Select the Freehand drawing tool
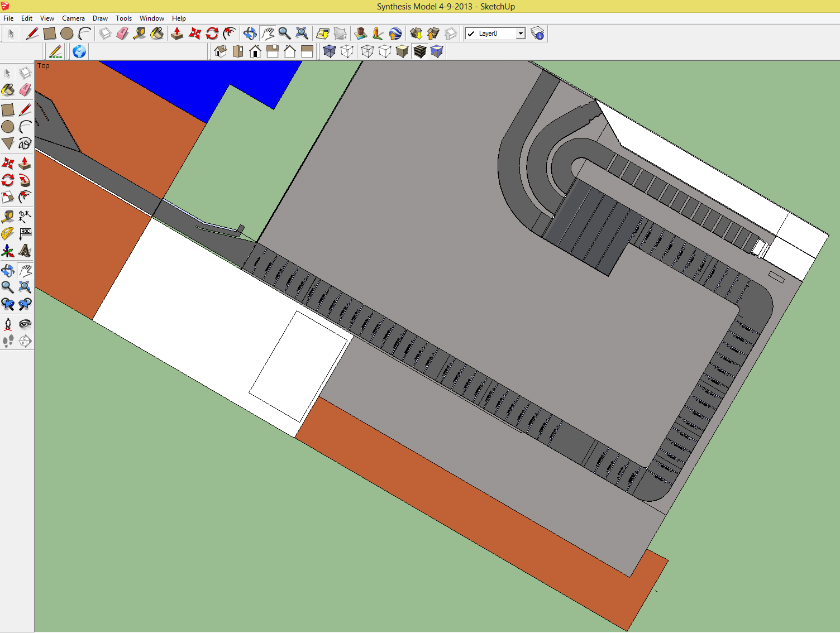This screenshot has width=840, height=633. click(x=25, y=143)
